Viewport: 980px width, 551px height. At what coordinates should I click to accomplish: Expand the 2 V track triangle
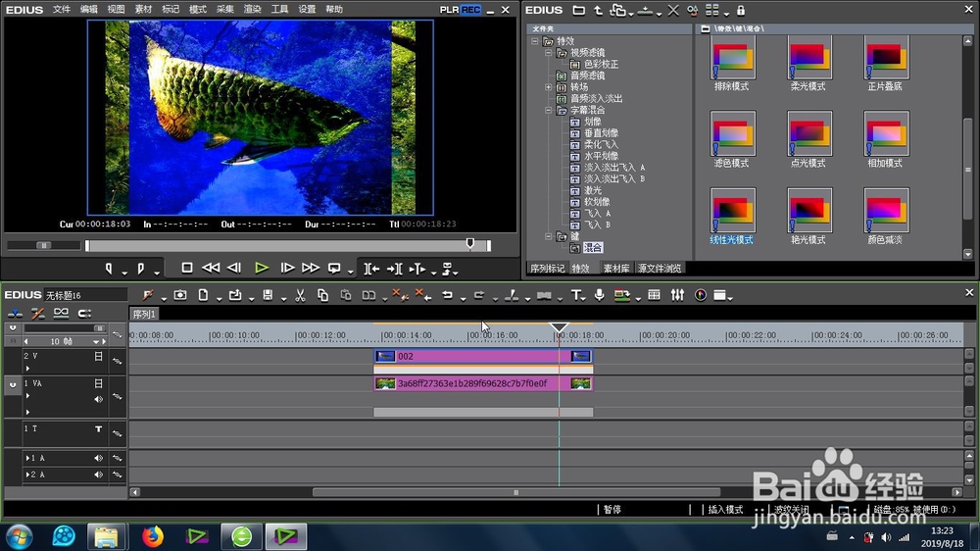click(x=27, y=368)
